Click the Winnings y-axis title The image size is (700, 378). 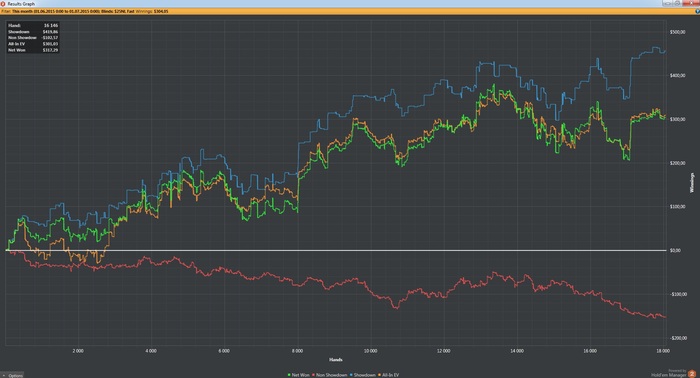tap(692, 183)
